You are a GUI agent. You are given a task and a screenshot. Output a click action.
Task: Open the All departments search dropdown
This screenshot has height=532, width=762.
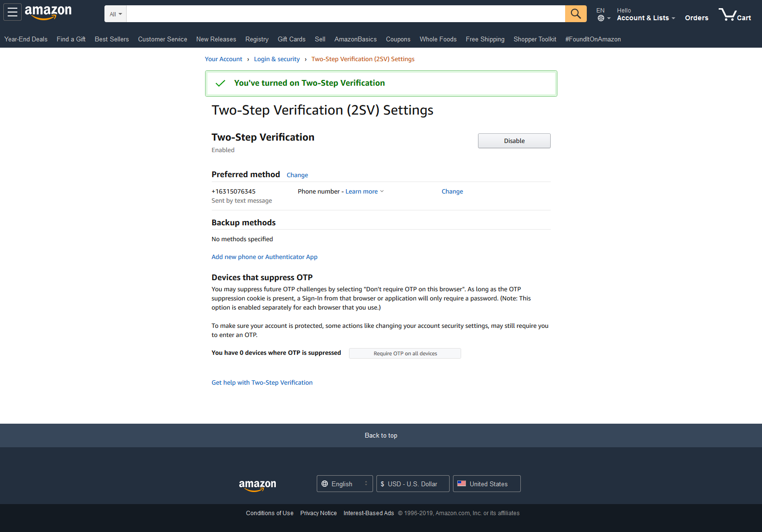(116, 14)
